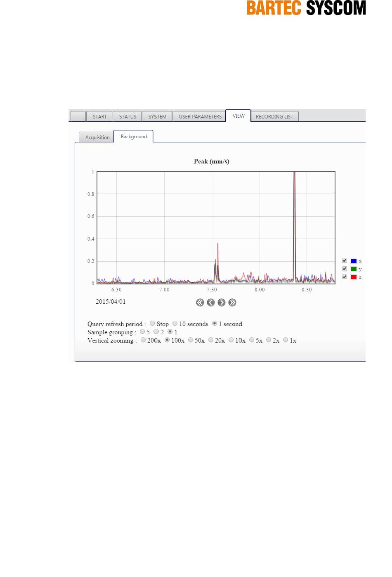Click the 8:30 time axis label
Viewport: 392px width, 577px height.
307,290
